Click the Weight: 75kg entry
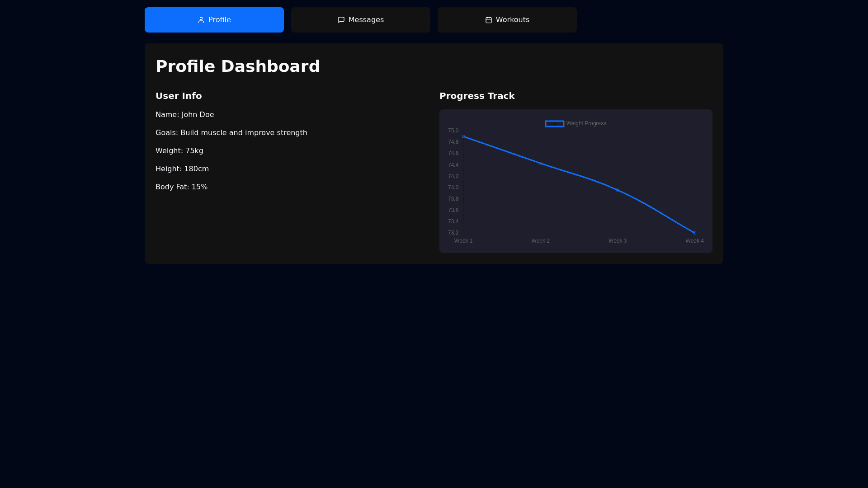This screenshot has width=868, height=488. [x=179, y=151]
